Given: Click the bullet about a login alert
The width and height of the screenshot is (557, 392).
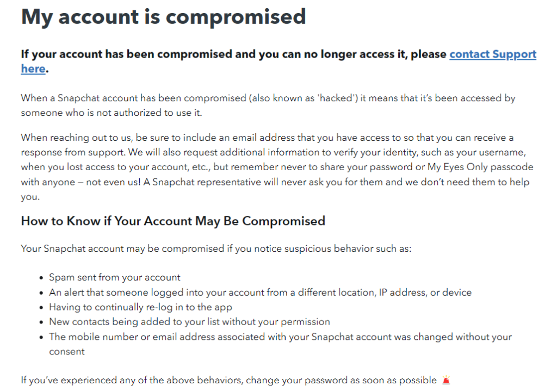Looking at the screenshot, I should pyautogui.click(x=260, y=292).
